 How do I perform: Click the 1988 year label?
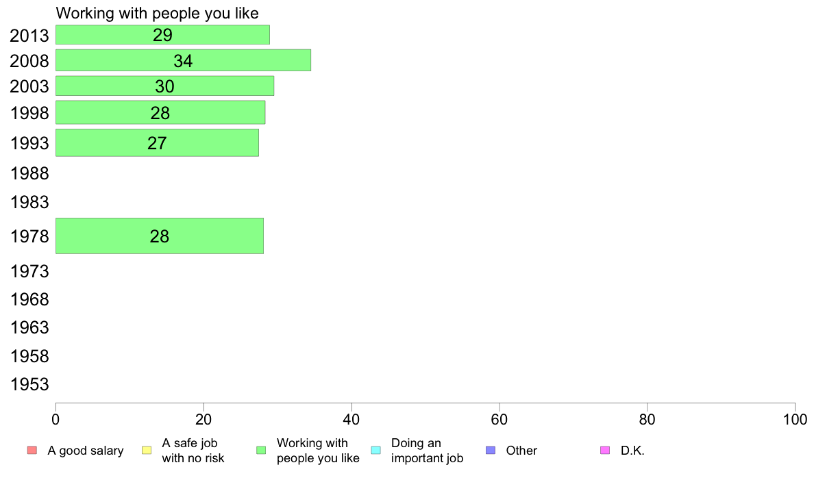(29, 173)
